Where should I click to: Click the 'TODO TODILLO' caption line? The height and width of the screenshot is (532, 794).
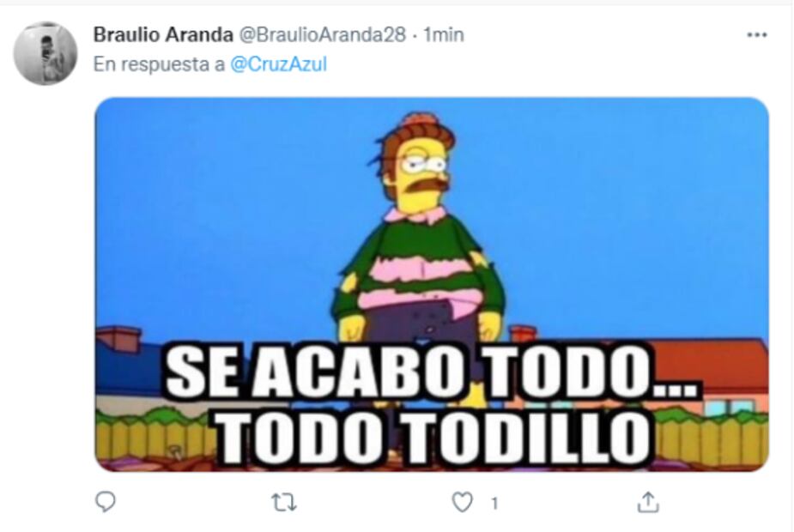tap(433, 437)
